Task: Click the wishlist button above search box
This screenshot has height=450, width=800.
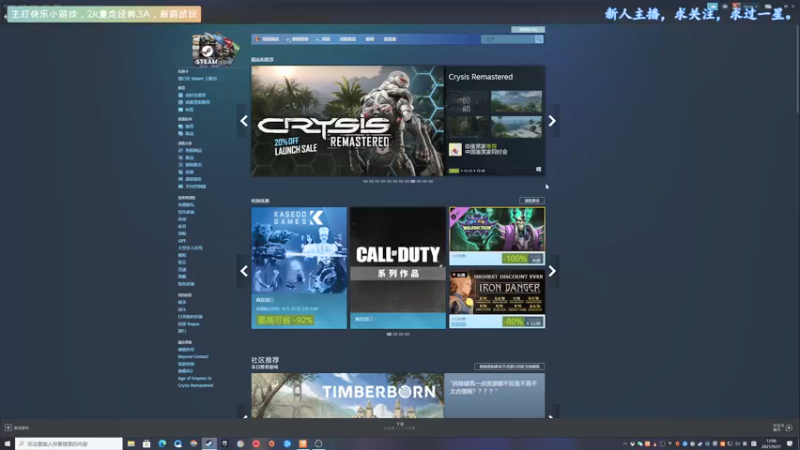Action: [x=528, y=30]
